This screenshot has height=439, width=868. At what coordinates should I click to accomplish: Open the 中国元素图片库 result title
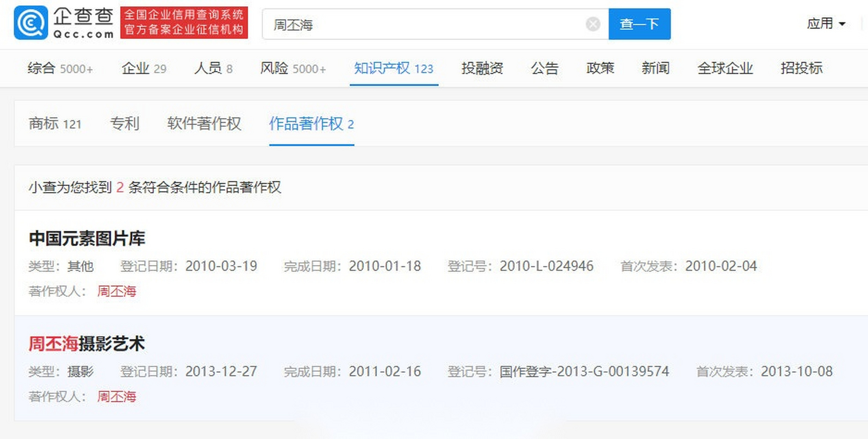[87, 238]
